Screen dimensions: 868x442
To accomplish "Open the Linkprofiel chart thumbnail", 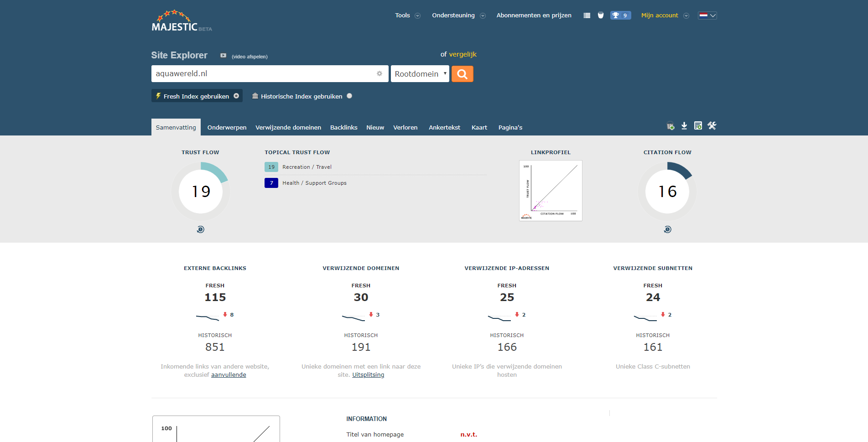I will point(551,191).
